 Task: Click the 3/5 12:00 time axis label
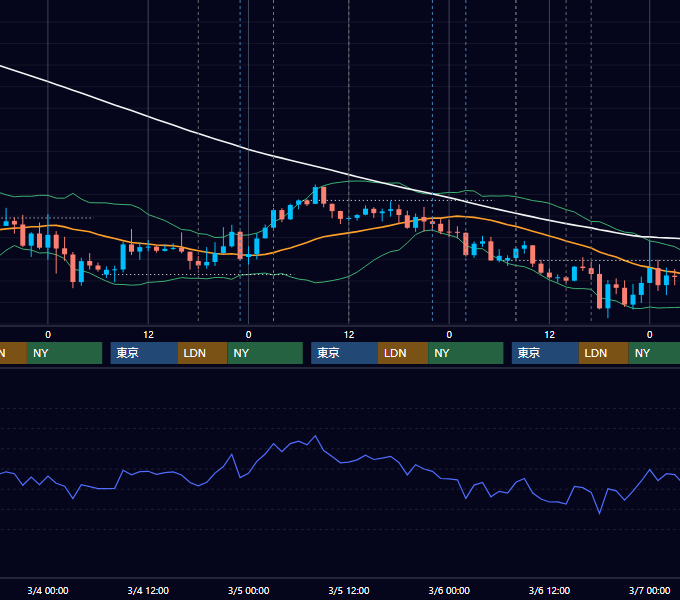[349, 590]
